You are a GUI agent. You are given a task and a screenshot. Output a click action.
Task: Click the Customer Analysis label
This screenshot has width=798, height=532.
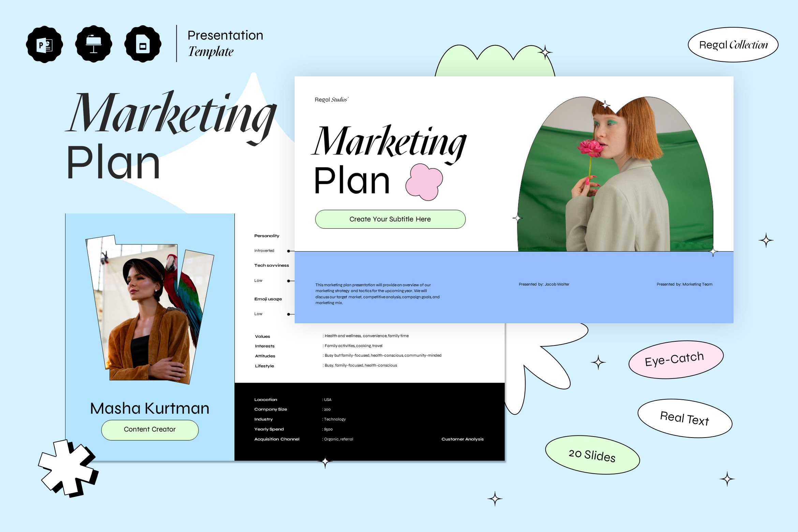pyautogui.click(x=462, y=439)
